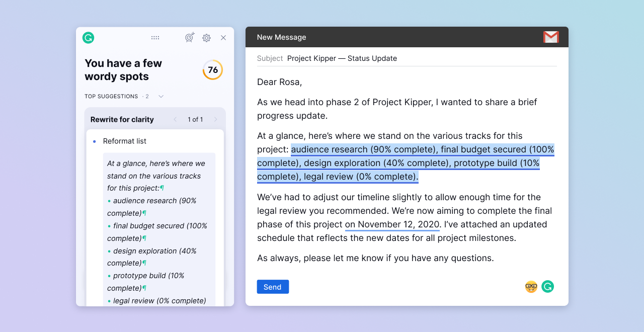Viewport: 644px width, 332px height.
Task: Click the 'Dear Rosa,' greeting line
Action: coord(280,82)
